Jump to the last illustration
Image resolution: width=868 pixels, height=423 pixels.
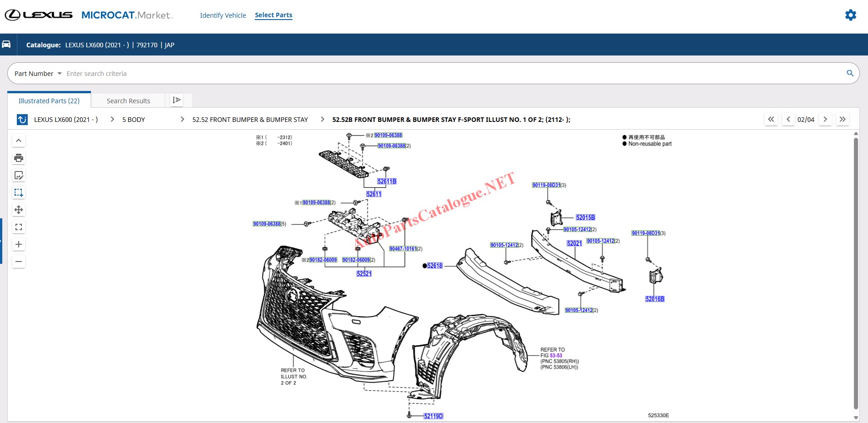(843, 119)
